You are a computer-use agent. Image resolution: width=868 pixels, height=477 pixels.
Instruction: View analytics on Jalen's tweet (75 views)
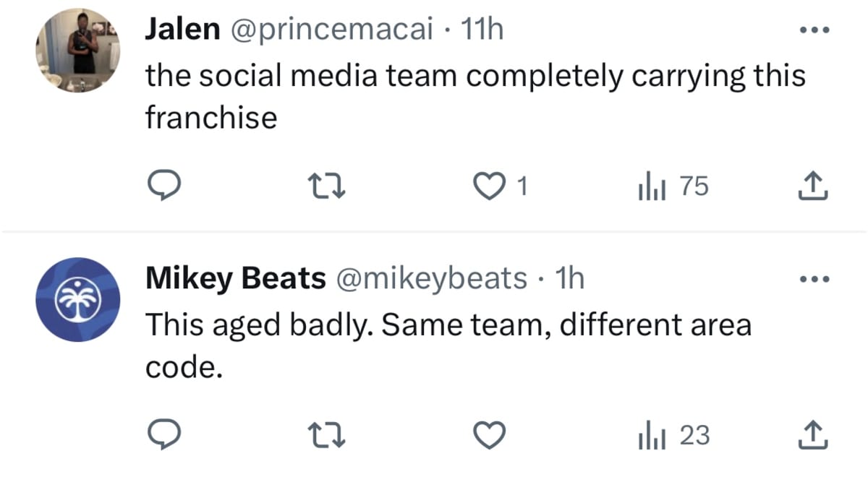tap(673, 187)
